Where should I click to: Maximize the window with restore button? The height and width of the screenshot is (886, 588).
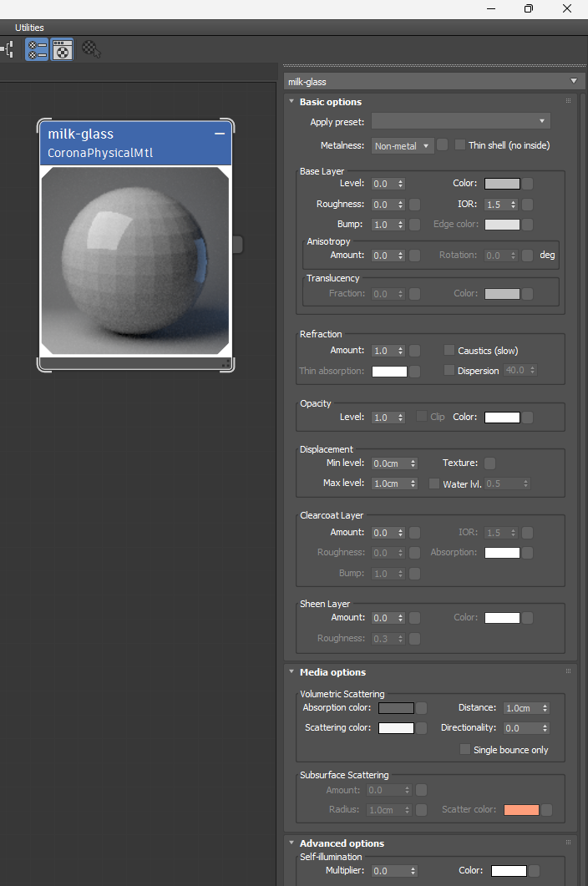coord(529,8)
